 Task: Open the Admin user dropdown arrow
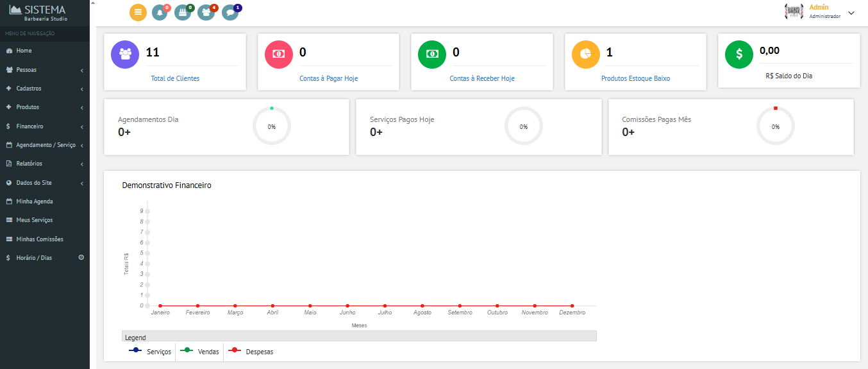tap(851, 13)
